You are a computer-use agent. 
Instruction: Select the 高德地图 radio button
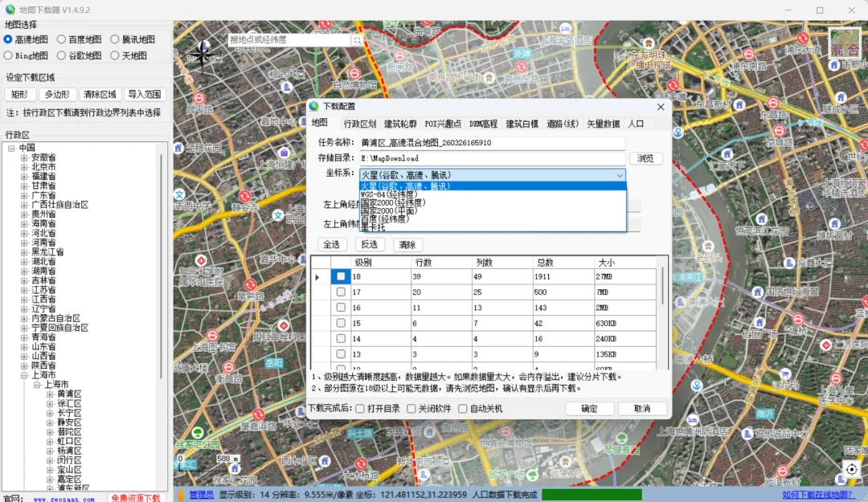8,39
